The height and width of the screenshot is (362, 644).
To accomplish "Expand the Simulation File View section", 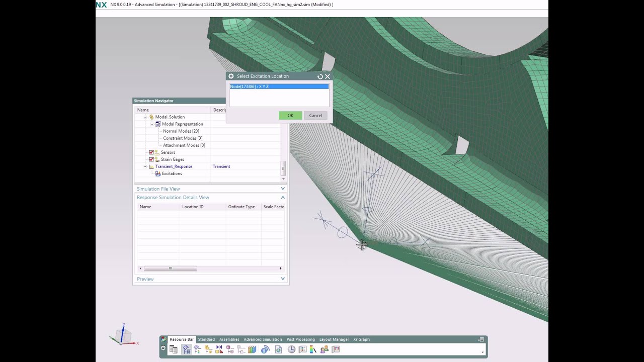I will click(x=283, y=189).
